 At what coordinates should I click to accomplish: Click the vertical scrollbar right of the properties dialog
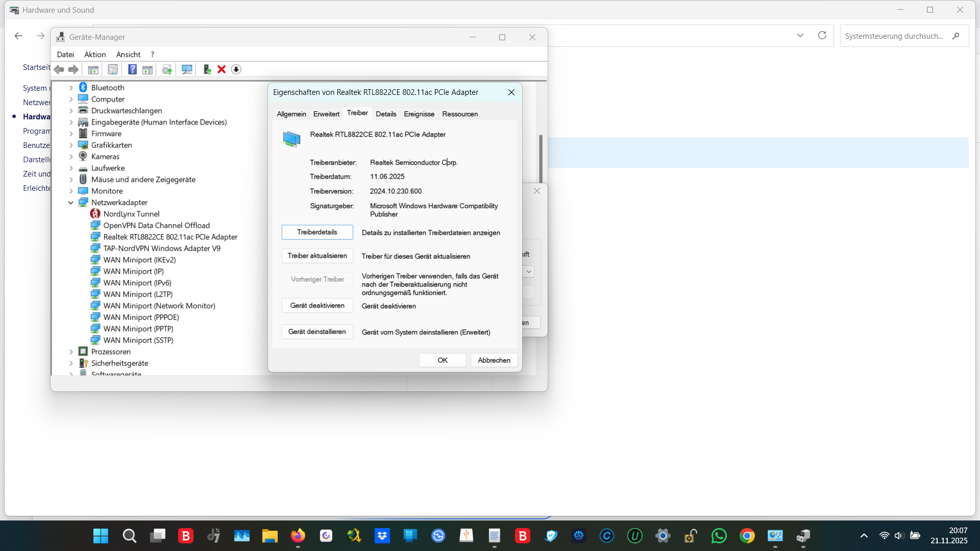[541, 158]
